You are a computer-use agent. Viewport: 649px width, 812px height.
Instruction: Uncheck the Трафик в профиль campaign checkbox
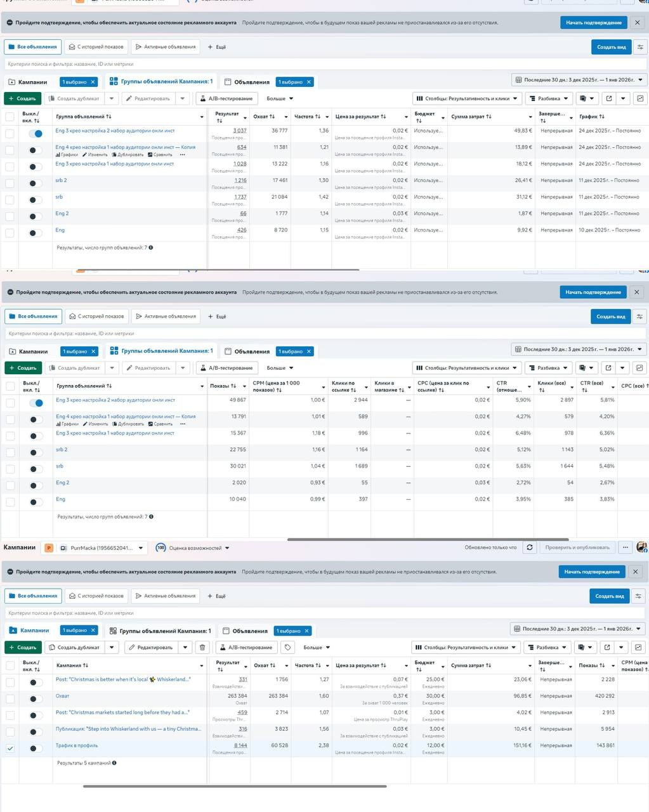click(10, 749)
